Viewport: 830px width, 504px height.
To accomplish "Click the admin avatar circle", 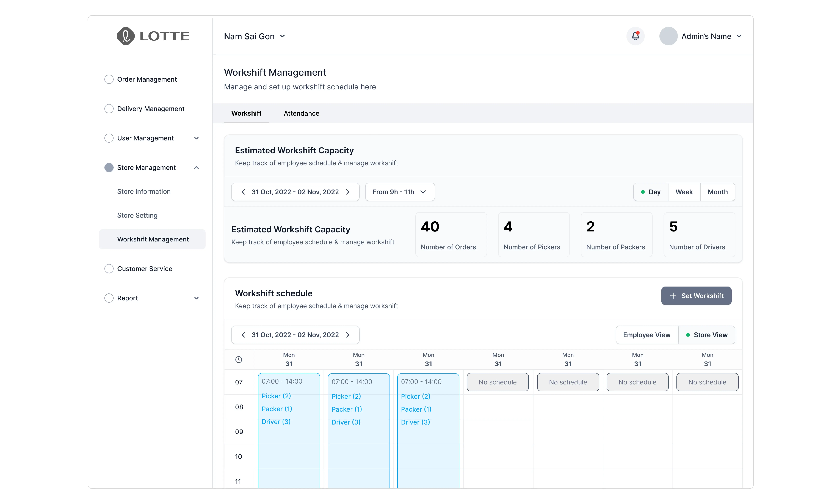I will click(x=668, y=36).
